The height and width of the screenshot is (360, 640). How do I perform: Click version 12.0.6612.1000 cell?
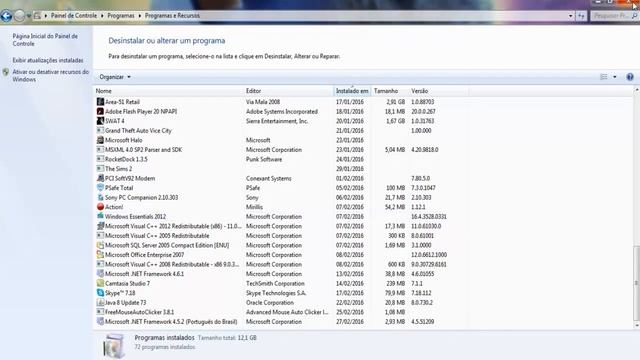pyautogui.click(x=429, y=255)
